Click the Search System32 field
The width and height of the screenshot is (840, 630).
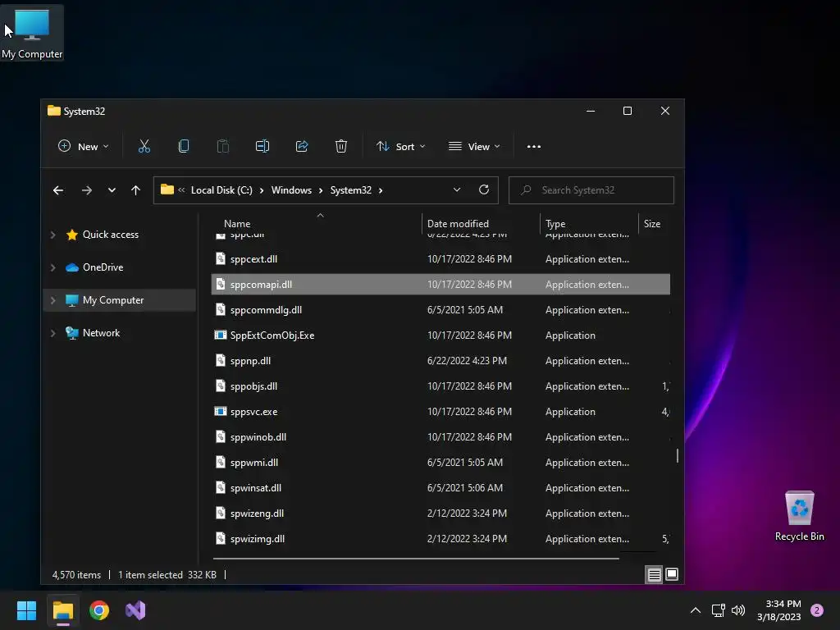(591, 190)
